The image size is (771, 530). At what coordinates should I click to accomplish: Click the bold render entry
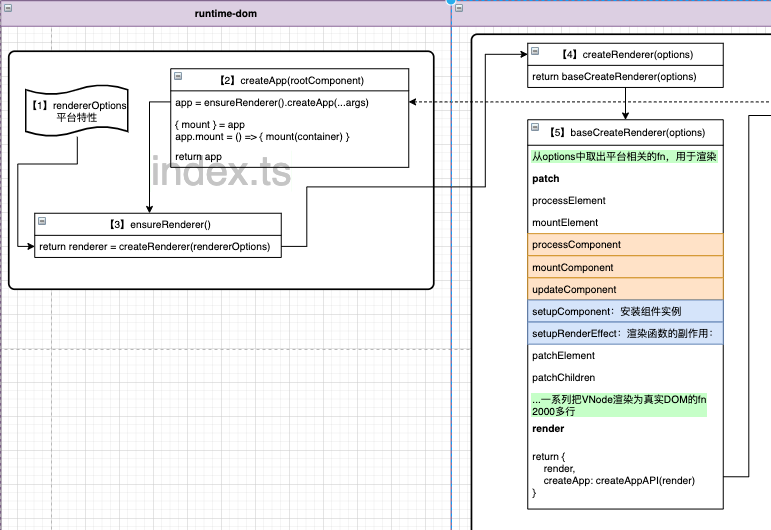coord(548,428)
